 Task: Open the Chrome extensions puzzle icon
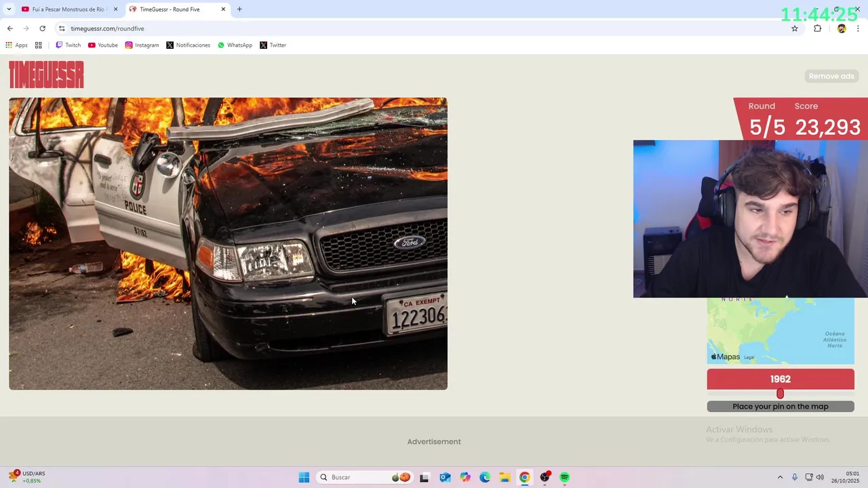[817, 28]
